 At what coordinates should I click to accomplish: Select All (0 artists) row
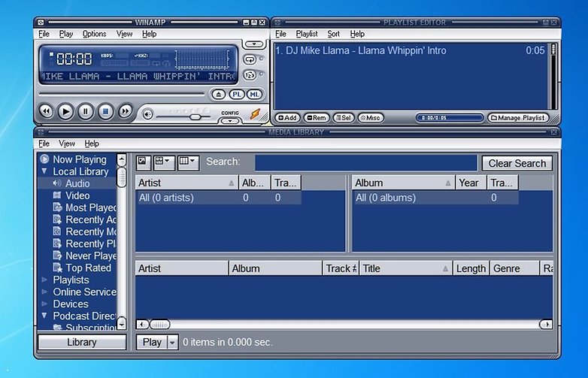(x=218, y=198)
